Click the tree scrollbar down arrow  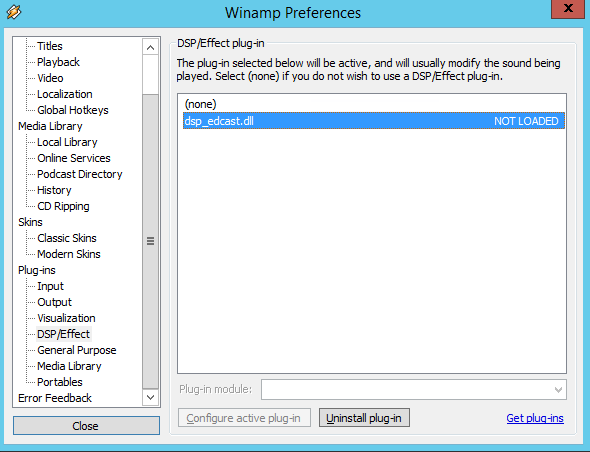point(150,397)
